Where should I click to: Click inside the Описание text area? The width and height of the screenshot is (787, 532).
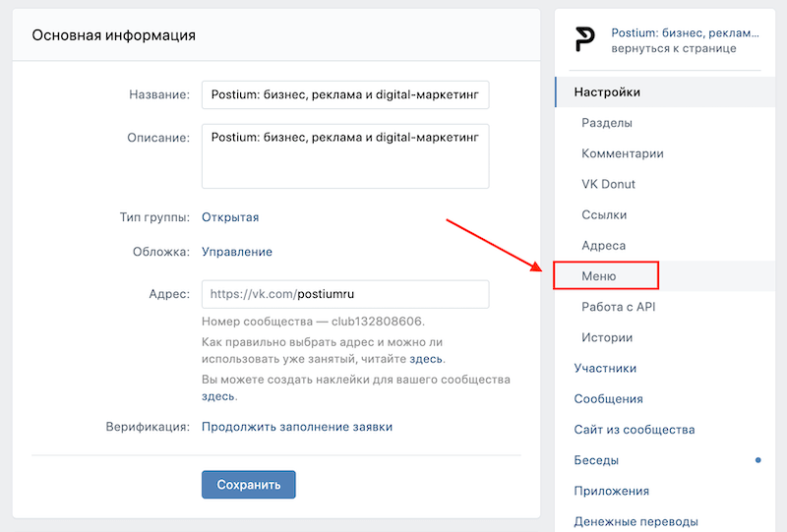pos(345,156)
